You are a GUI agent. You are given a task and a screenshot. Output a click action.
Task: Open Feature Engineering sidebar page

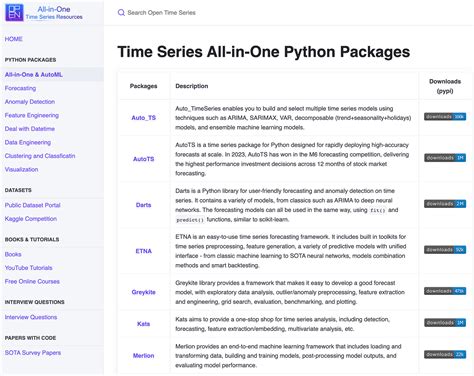point(32,115)
